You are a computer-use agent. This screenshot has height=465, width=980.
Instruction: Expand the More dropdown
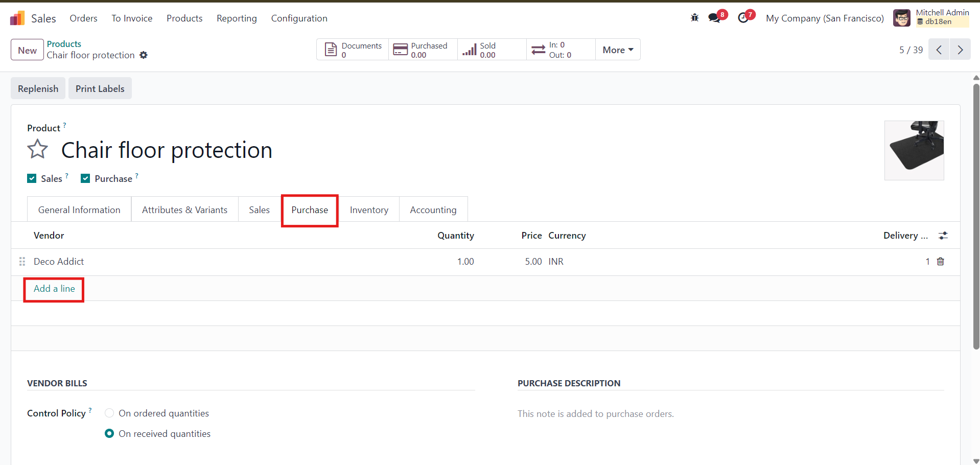[618, 50]
